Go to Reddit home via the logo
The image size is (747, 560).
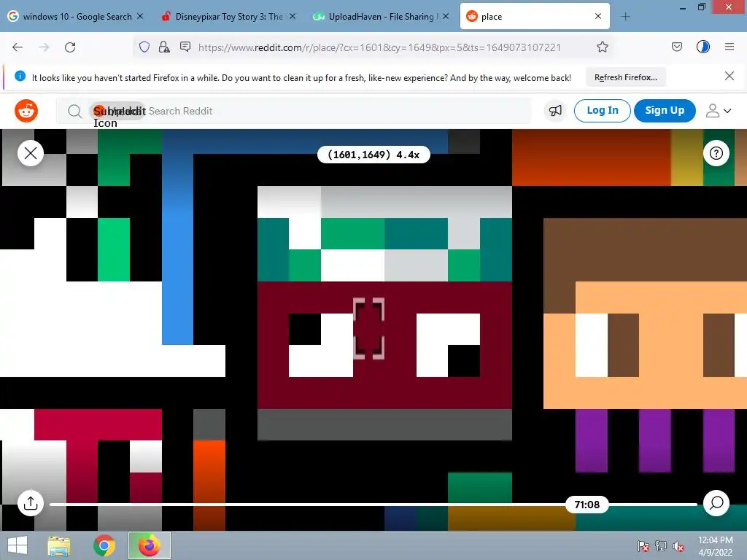[26, 111]
